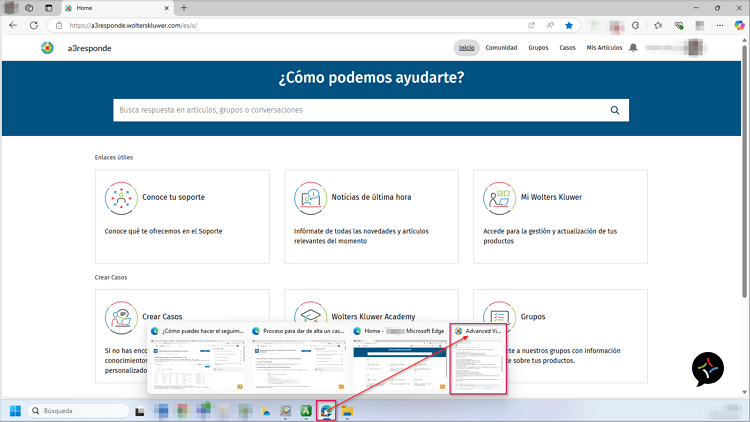Click the Noticias de última hora icon
750x422 pixels.
[310, 198]
